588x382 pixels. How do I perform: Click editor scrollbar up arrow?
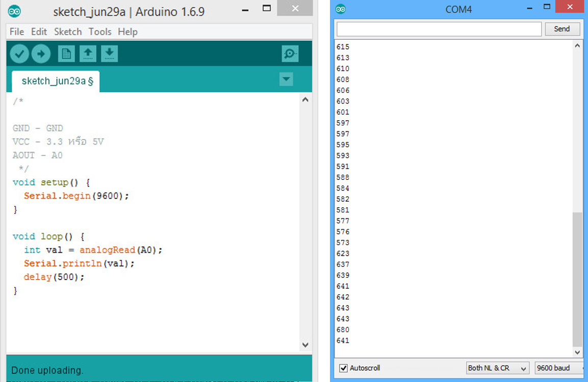pos(305,100)
